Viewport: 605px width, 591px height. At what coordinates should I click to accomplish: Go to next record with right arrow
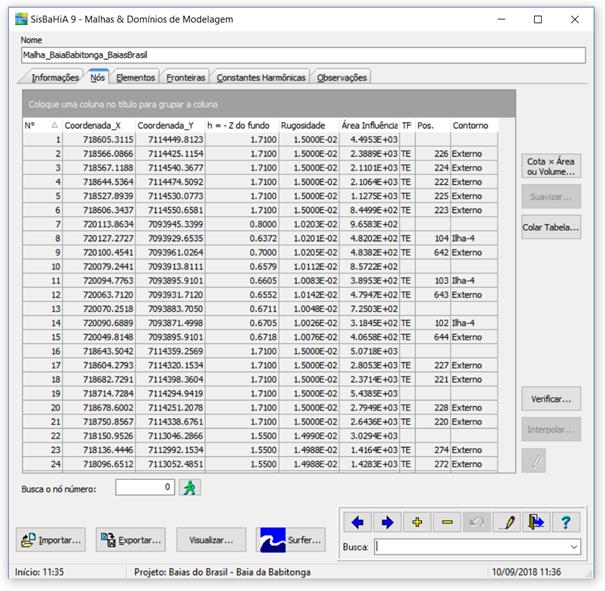(x=387, y=522)
